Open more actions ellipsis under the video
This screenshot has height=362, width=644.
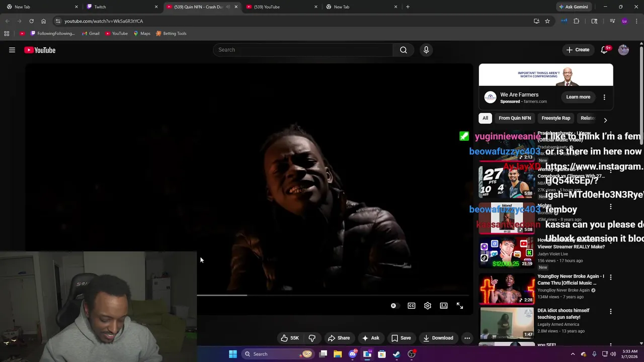tap(467, 338)
